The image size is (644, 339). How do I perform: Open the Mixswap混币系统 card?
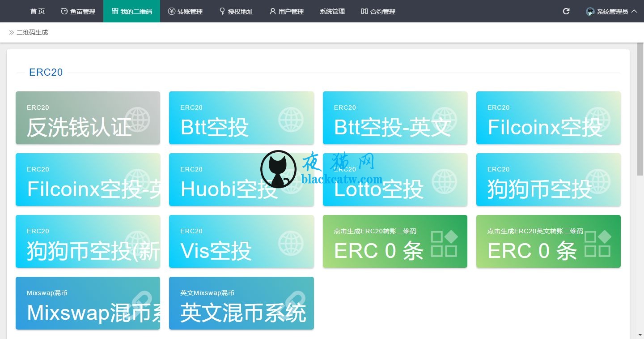click(x=88, y=303)
